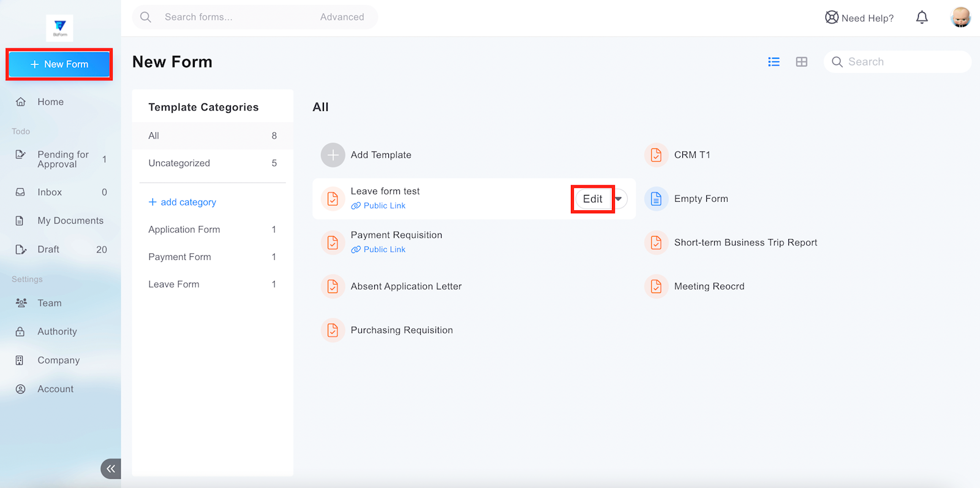980x488 pixels.
Task: Click the CRM T1 form icon
Action: [x=656, y=155]
